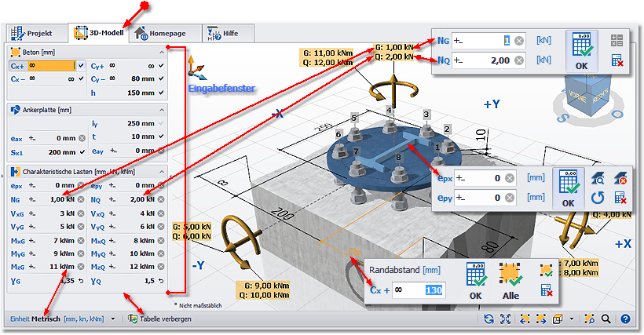Click the magnifier search icon in bottom toolbar

[x=606, y=319]
